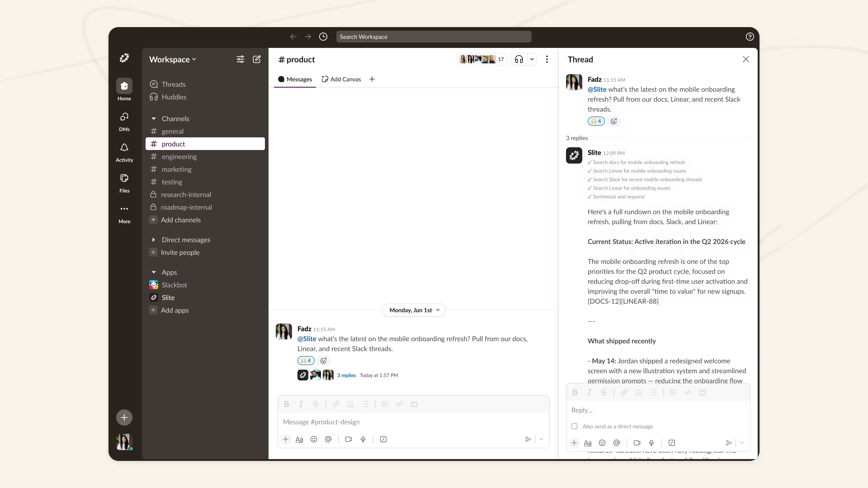Collapse the Apps section
Image resolution: width=868 pixels, height=488 pixels.
click(x=154, y=272)
